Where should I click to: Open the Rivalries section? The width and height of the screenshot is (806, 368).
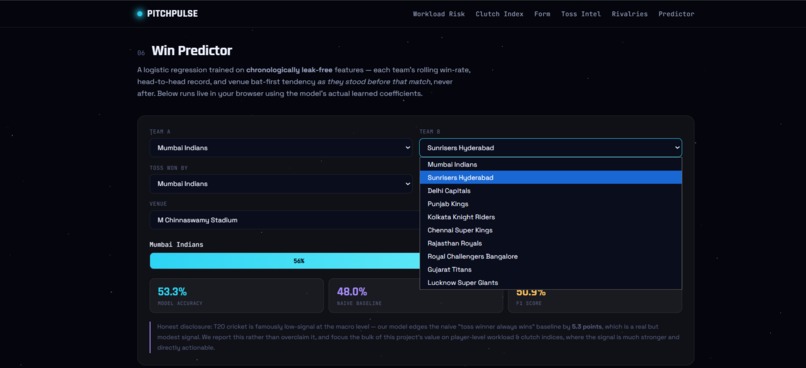[629, 14]
